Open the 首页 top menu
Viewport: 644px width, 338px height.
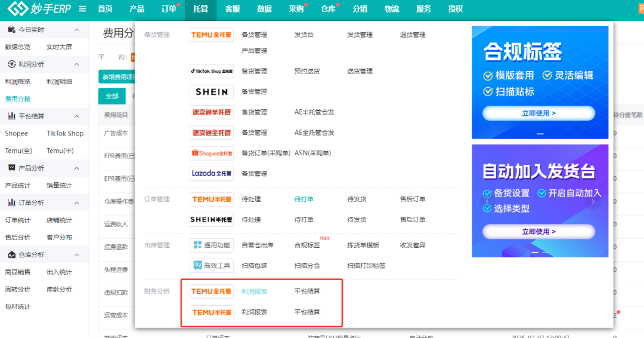[x=105, y=8]
